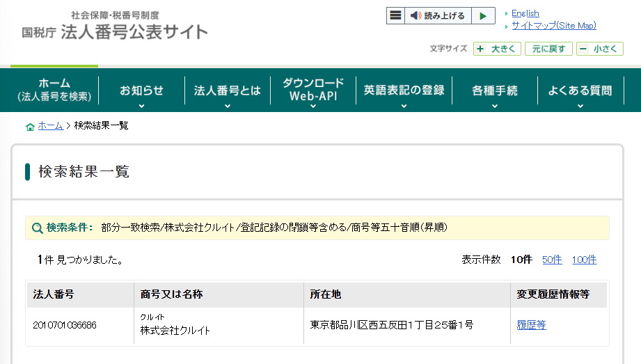Show 50件 results per page
Screen dimensions: 641x364
[552, 260]
